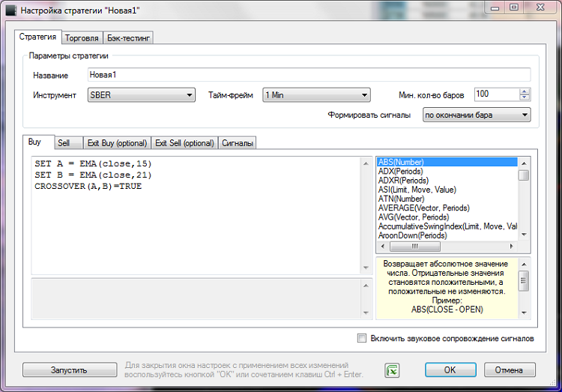Image resolution: width=562 pixels, height=392 pixels.
Task: Click in the Название text field
Action: (x=309, y=75)
